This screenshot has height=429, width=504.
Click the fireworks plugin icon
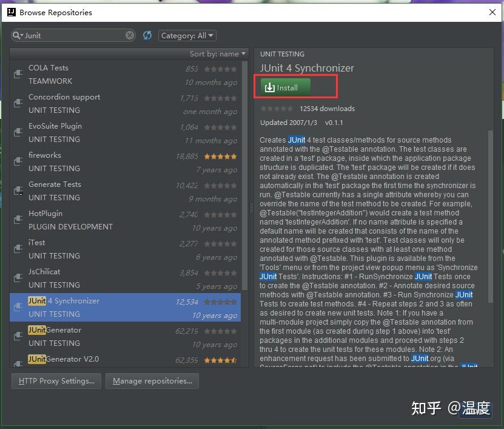[x=18, y=162]
